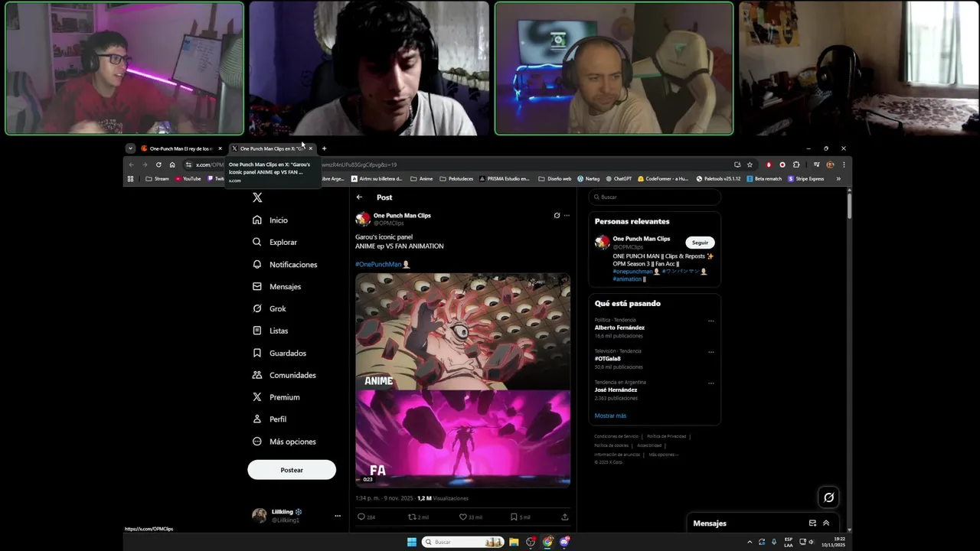Open the tab search dropdown arrow
Image resolution: width=980 pixels, height=551 pixels.
(130, 148)
